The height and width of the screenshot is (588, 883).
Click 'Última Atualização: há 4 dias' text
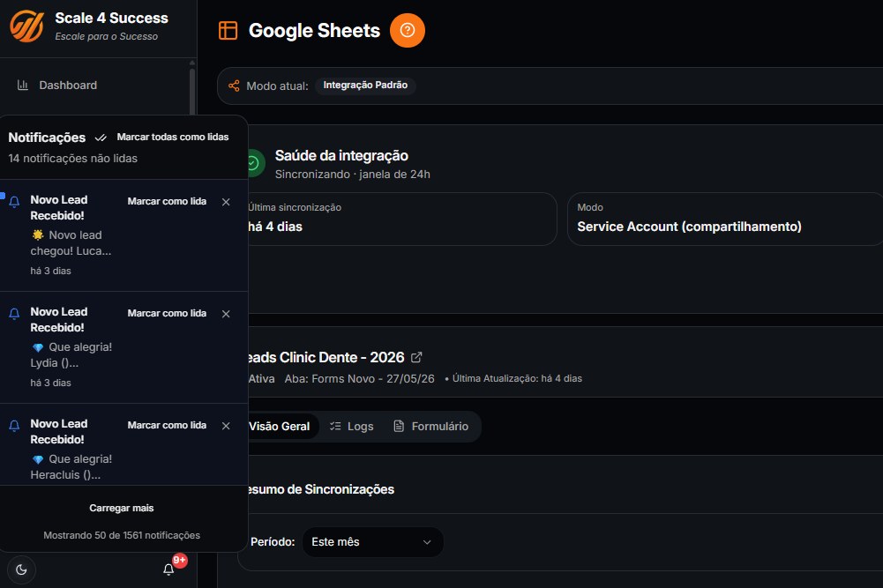[x=517, y=379]
